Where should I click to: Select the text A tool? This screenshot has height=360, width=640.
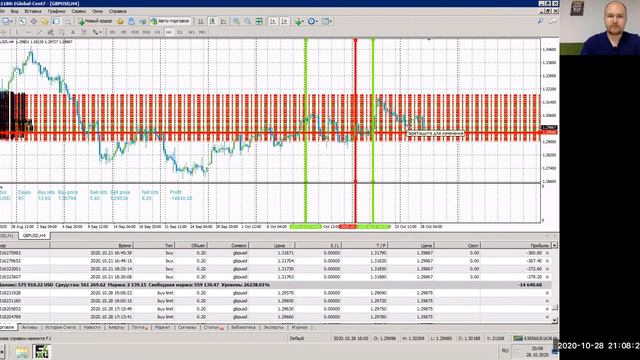pyautogui.click(x=73, y=32)
